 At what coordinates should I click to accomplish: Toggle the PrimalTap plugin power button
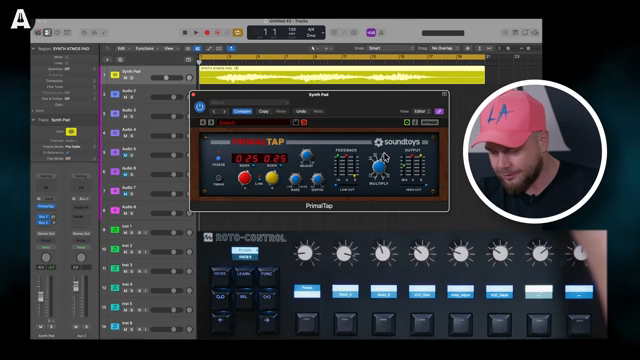200,107
